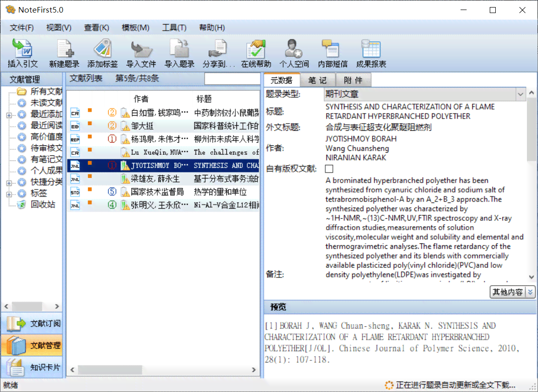The width and height of the screenshot is (538, 392).
Task: Open the 添加标签 tag tool
Action: [103, 53]
